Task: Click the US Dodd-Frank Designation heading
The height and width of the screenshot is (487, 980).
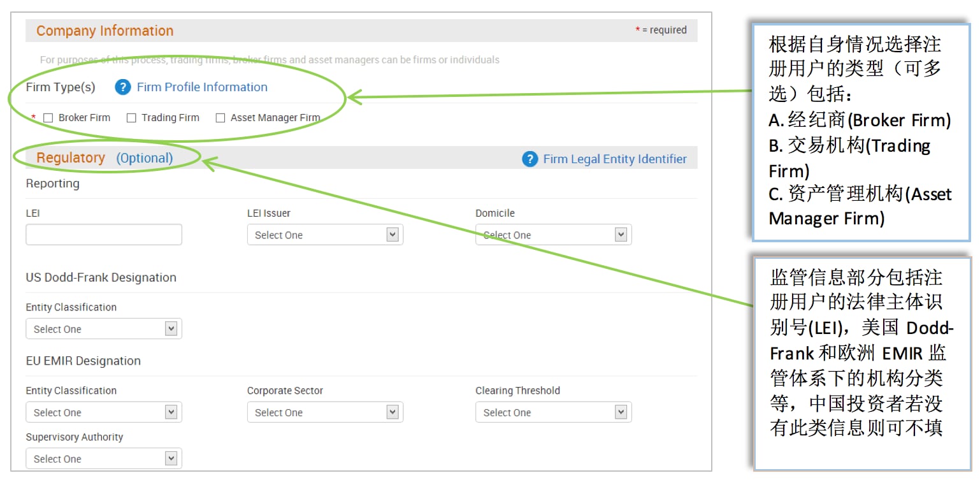Action: (101, 277)
